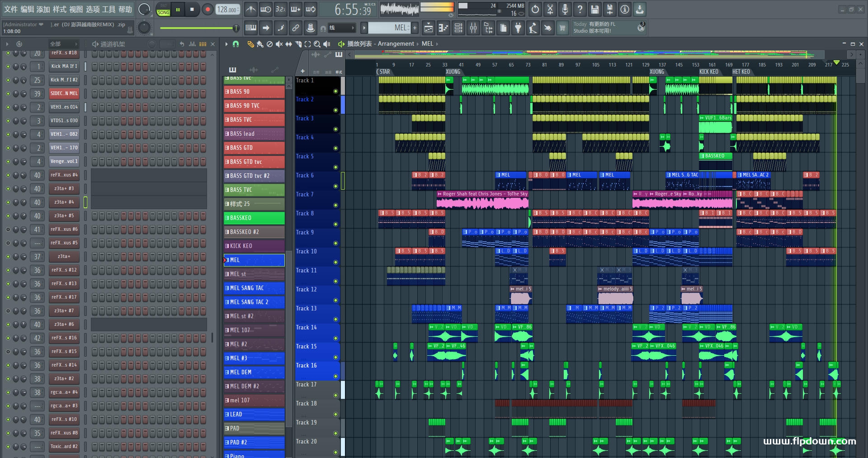Image resolution: width=868 pixels, height=458 pixels.
Task: Click the link/multilink controllers icon
Action: [x=296, y=28]
